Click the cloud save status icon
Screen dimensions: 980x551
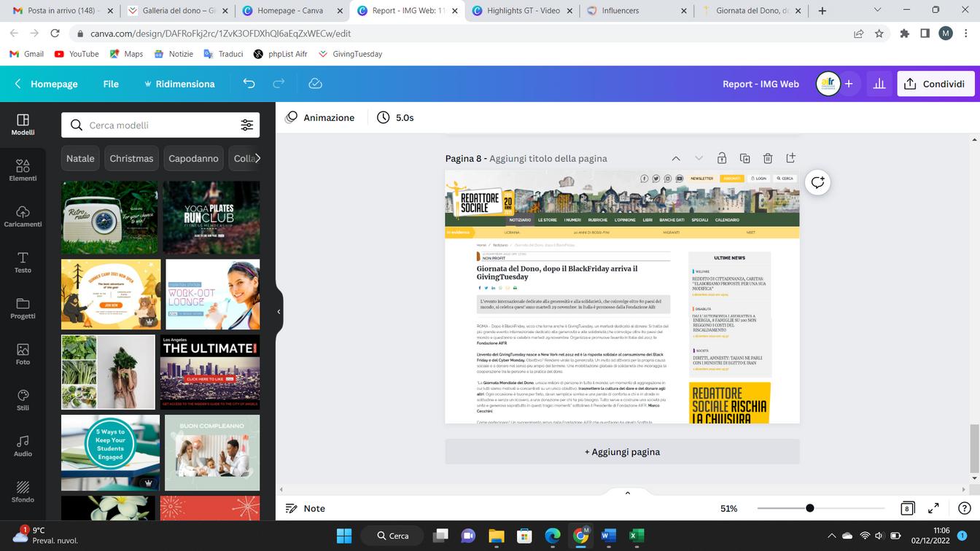point(316,84)
